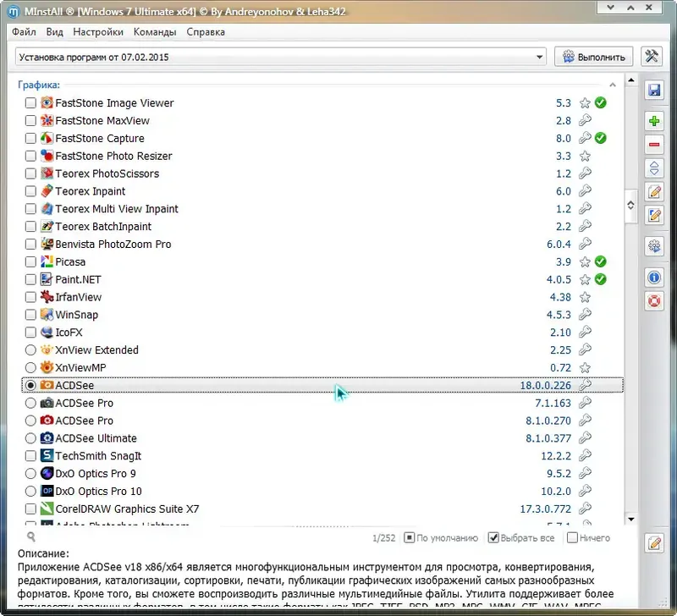Select the XnViewMP radio button
Screen dimensions: 677x616
30,368
